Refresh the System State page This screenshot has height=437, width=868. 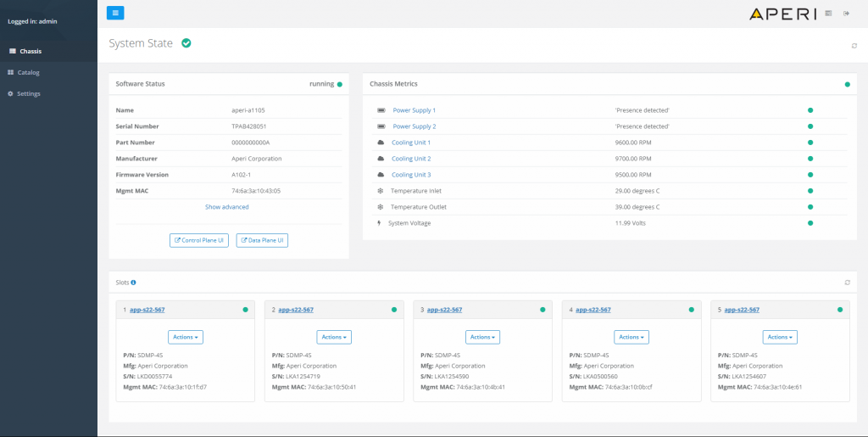tap(854, 46)
